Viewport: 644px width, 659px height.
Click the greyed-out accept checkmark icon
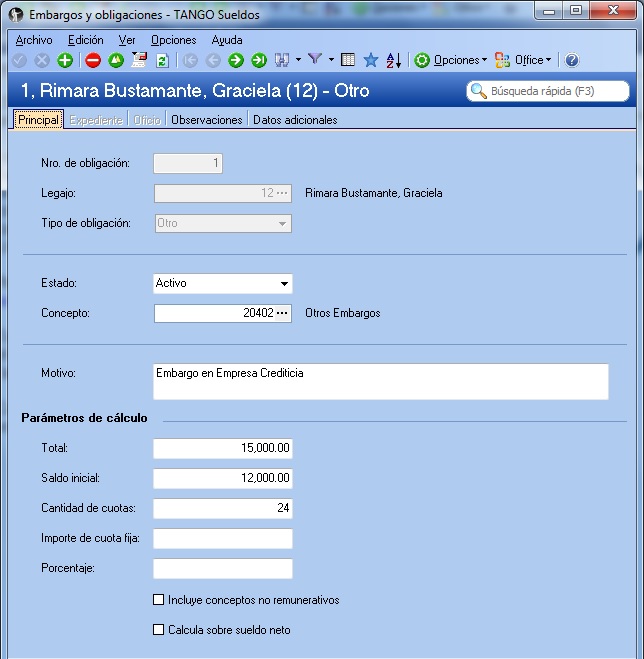point(19,61)
